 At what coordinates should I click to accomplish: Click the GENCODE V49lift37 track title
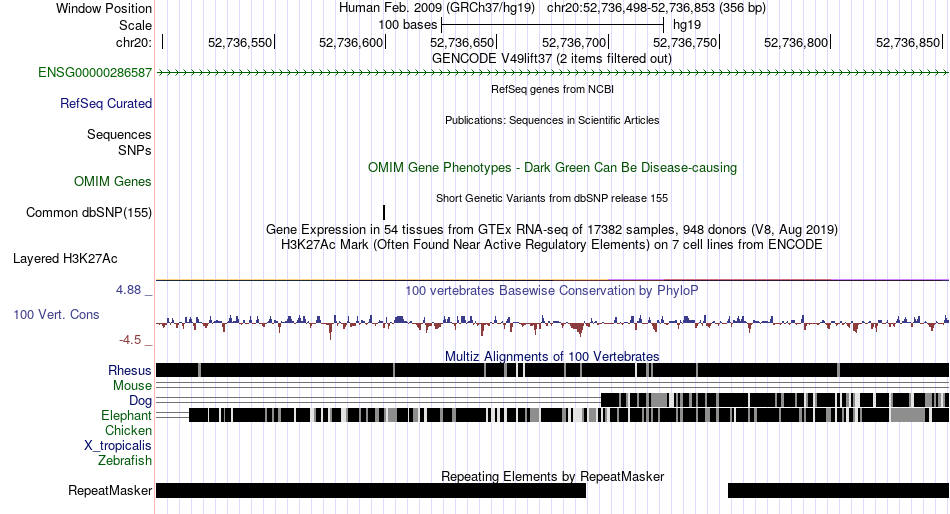pos(552,59)
